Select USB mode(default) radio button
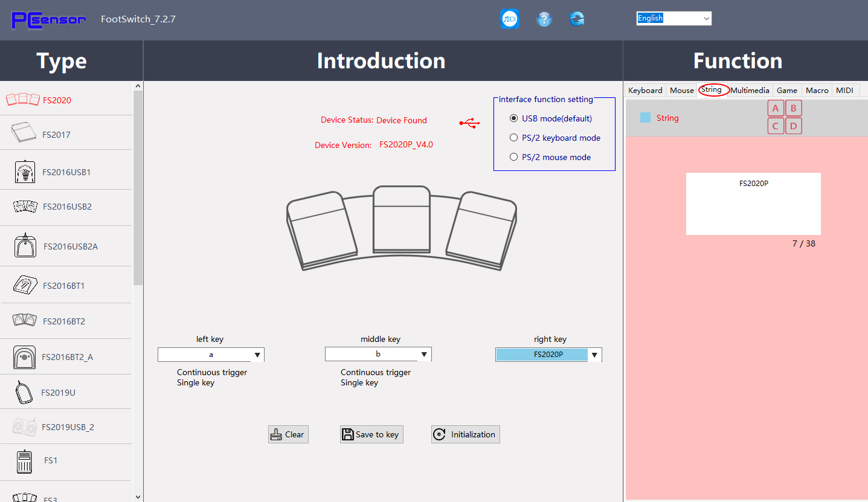This screenshot has height=502, width=868. pyautogui.click(x=514, y=118)
